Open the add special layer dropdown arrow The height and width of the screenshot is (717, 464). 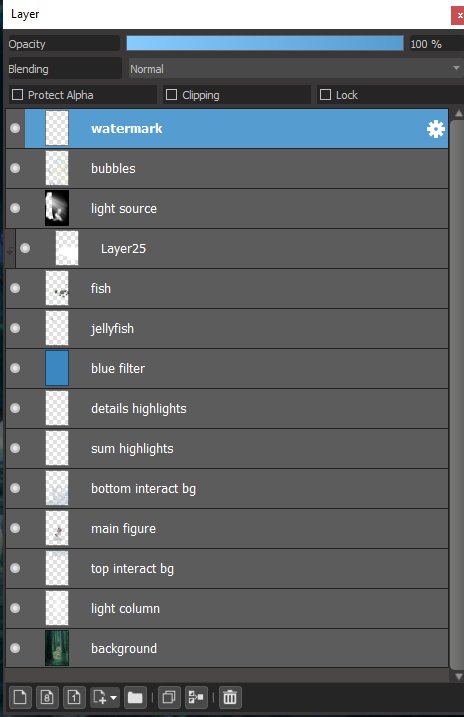(113, 698)
